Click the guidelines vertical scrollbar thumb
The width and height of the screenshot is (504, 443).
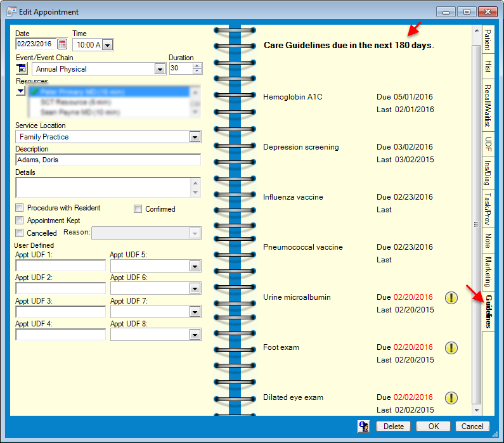(477, 224)
